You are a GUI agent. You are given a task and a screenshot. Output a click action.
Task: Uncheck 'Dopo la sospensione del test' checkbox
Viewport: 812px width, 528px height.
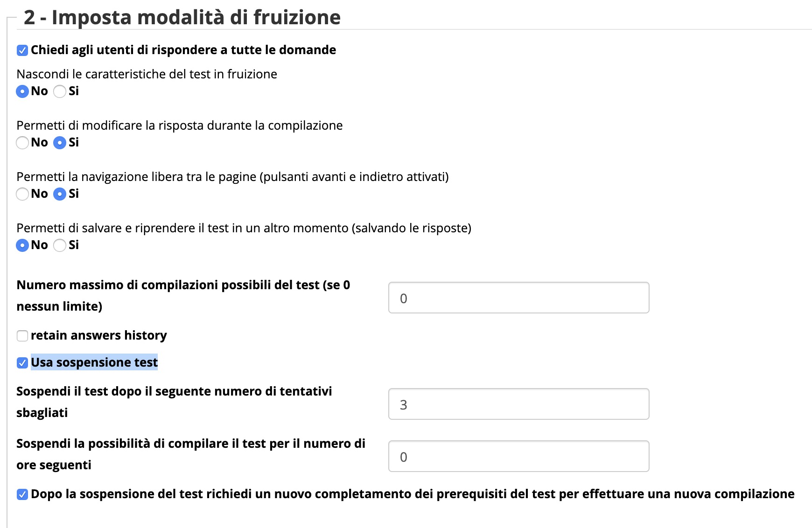click(x=22, y=494)
